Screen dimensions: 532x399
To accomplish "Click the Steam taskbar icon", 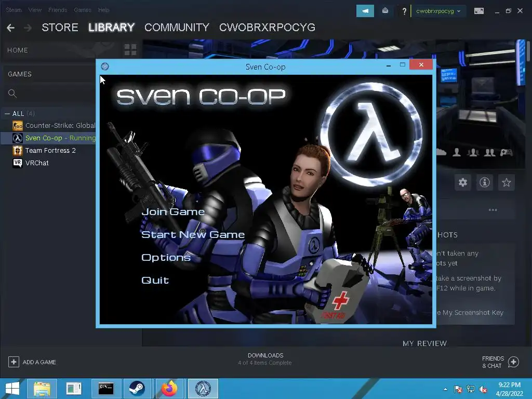I will (137, 389).
